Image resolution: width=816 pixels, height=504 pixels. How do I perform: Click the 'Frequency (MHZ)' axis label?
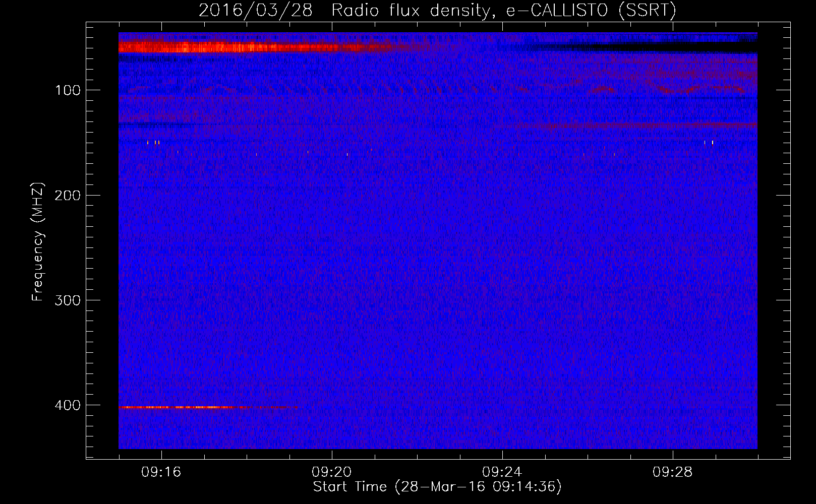point(38,242)
